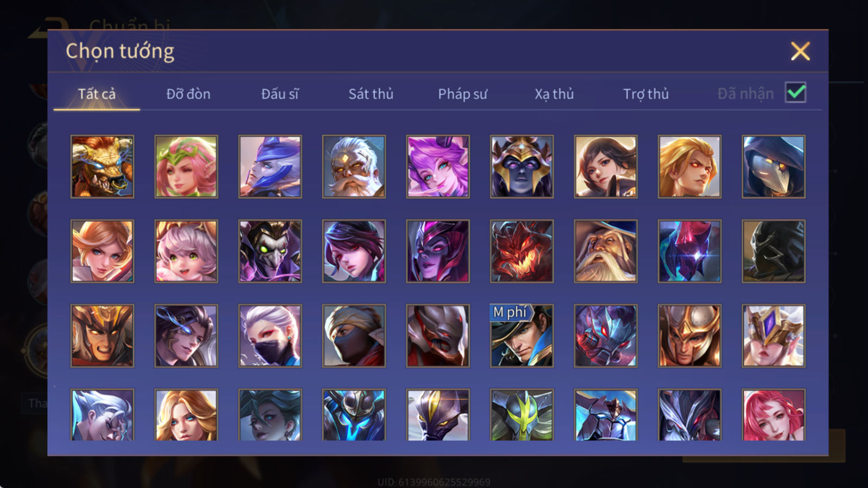Viewport: 868px width, 488px height.
Task: Pick the green-eyed dark jester hero
Action: [270, 251]
